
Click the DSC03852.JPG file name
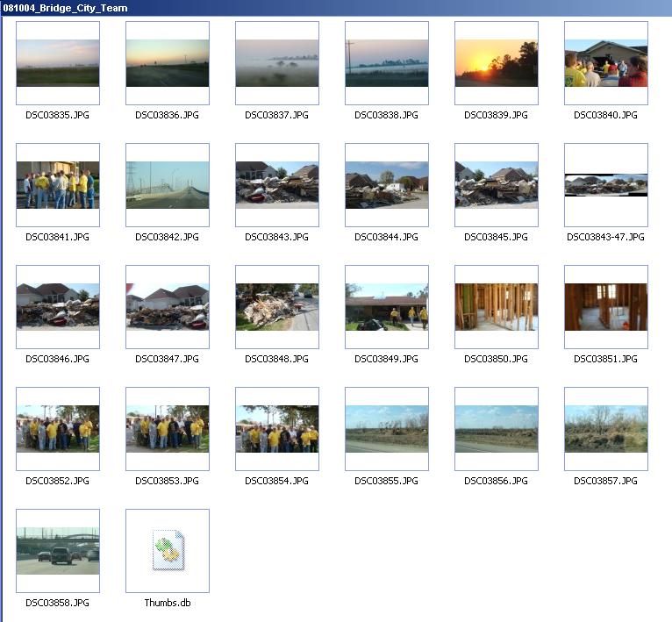pos(57,481)
